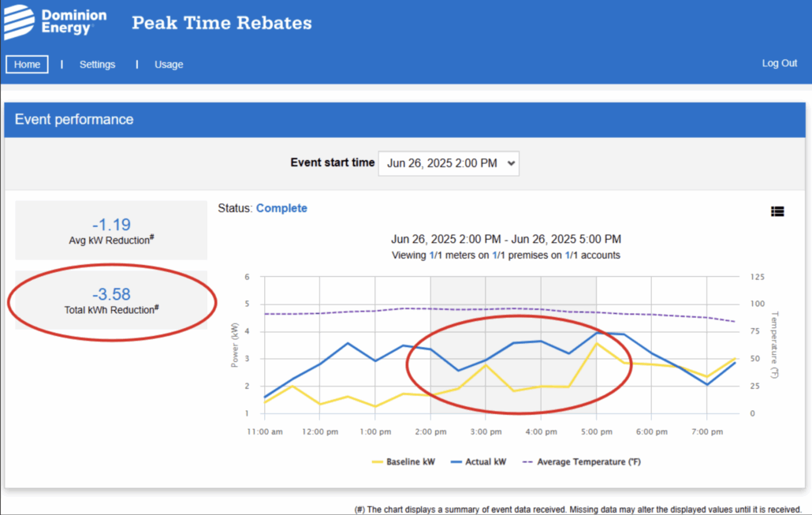Click the chart date range title
The width and height of the screenshot is (812, 515).
506,240
